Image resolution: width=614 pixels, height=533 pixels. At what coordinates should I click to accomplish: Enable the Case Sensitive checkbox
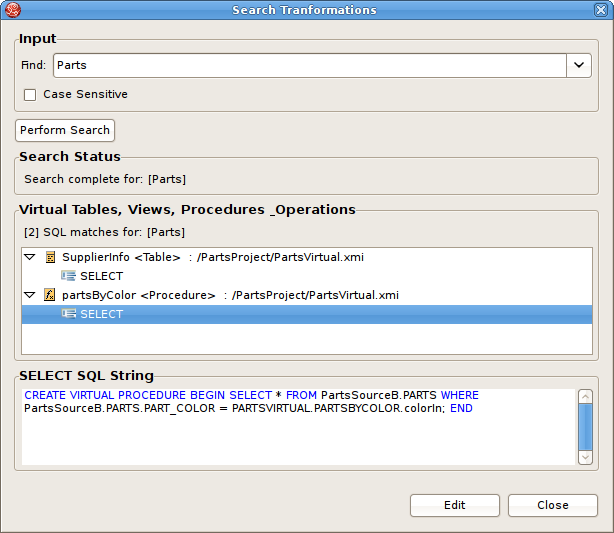(x=30, y=95)
